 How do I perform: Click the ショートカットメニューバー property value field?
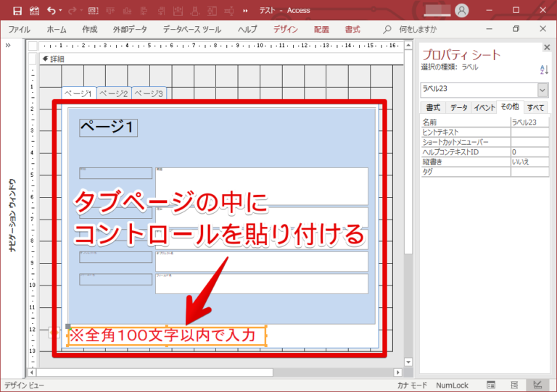pos(529,142)
